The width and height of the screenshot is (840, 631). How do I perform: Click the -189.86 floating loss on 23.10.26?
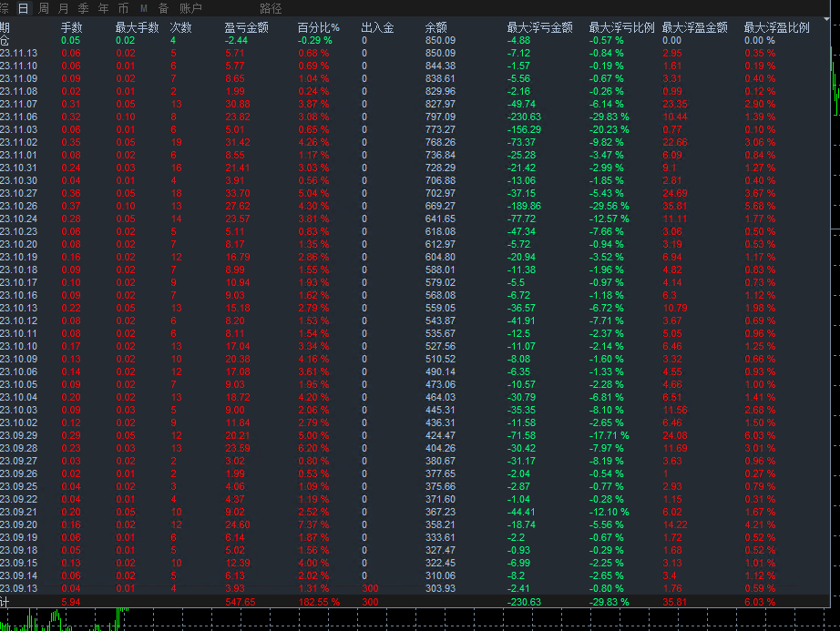tap(524, 206)
